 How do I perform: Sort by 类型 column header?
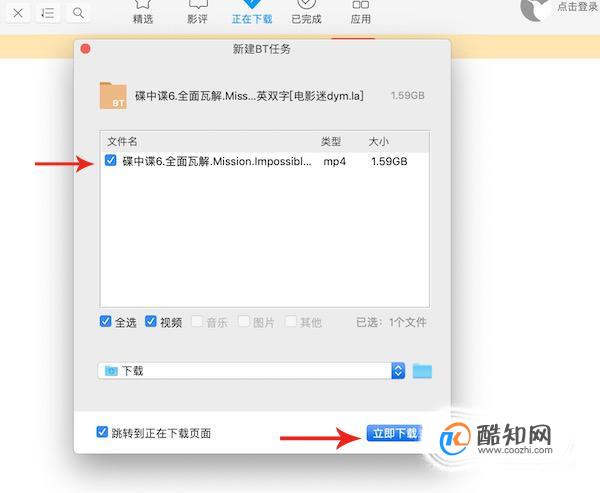331,142
